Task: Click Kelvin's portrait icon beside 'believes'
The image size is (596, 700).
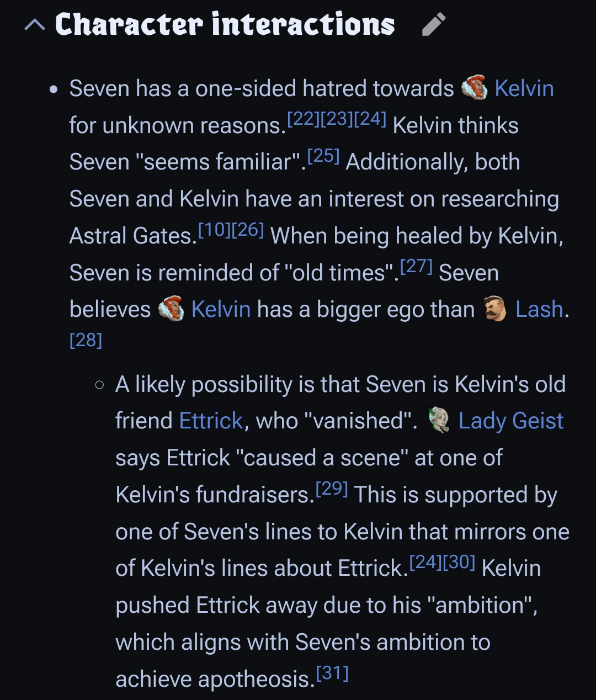Action: pos(171,309)
